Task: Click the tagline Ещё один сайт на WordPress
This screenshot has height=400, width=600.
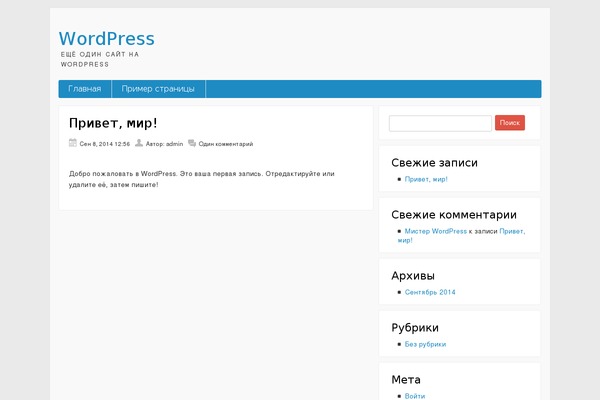Action: [x=100, y=59]
